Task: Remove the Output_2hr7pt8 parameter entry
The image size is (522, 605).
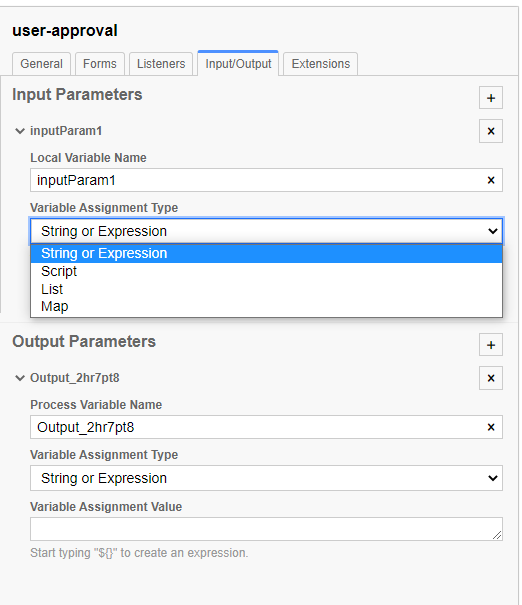Action: pos(490,378)
